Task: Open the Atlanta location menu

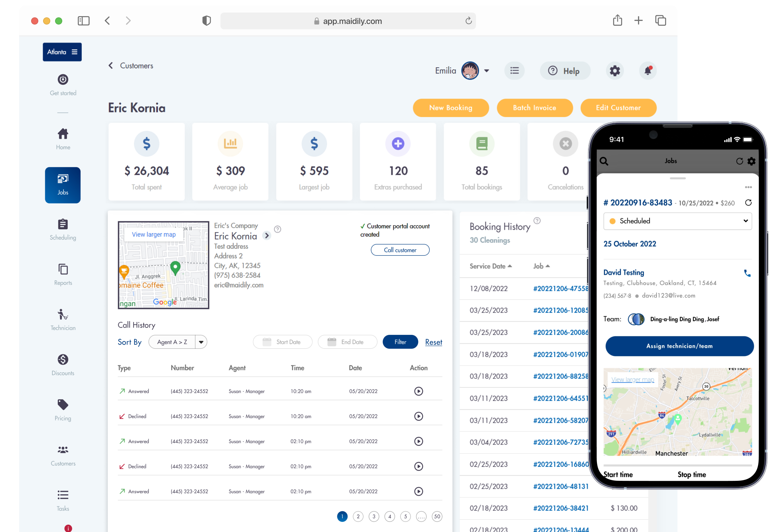Action: pyautogui.click(x=62, y=52)
